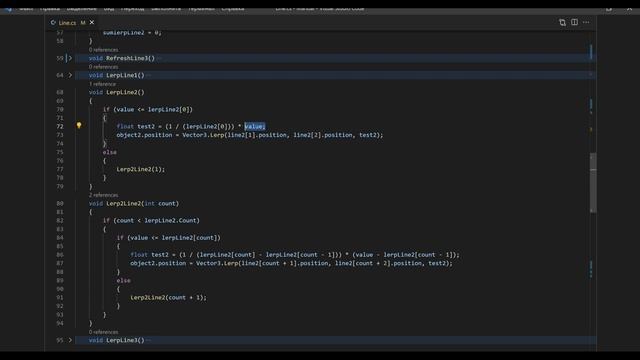Open '2 references' lens above Lerp2Line2
This screenshot has height=360, width=640.
[103, 195]
